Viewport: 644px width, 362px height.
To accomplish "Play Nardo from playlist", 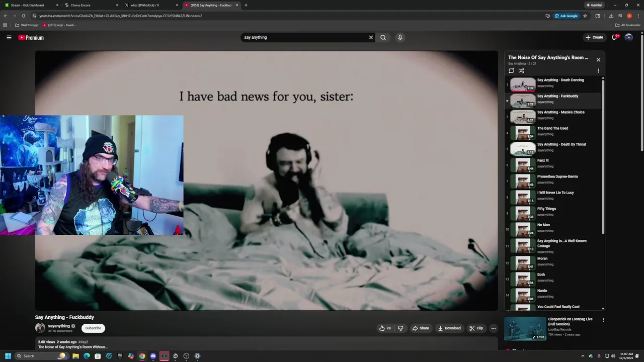I will (x=553, y=295).
